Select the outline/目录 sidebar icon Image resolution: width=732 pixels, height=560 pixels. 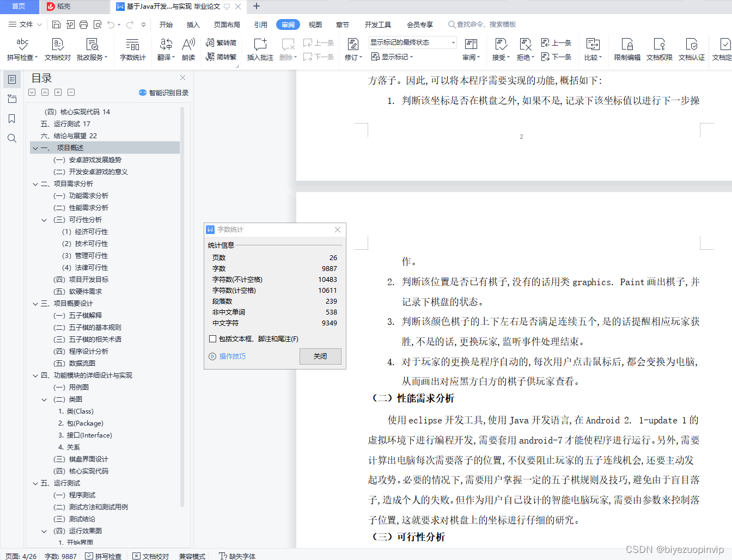pyautogui.click(x=12, y=79)
